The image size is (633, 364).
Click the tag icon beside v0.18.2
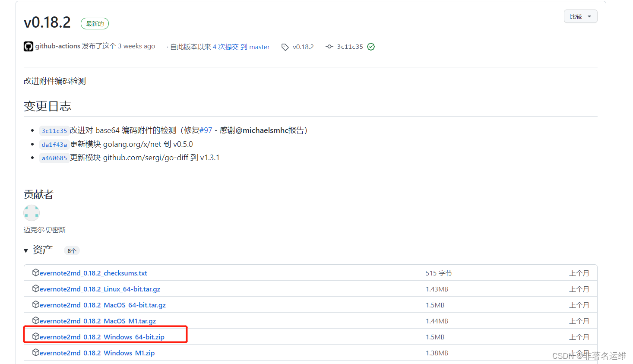click(285, 47)
